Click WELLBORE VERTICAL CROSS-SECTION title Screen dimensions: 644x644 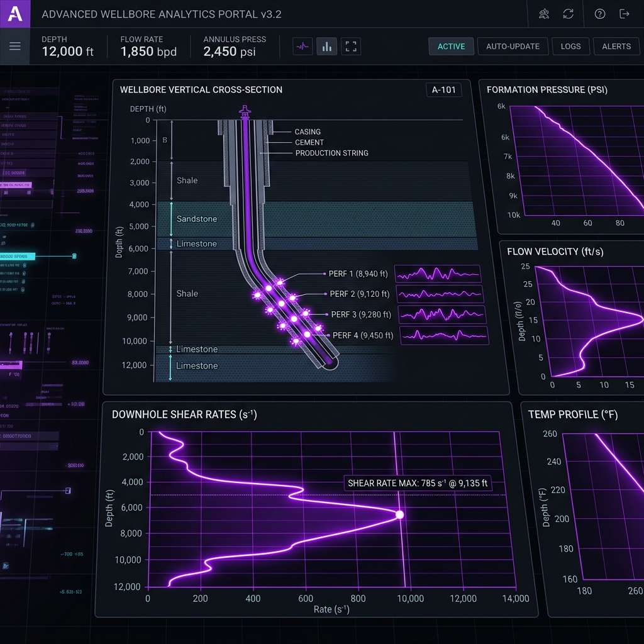pyautogui.click(x=201, y=89)
